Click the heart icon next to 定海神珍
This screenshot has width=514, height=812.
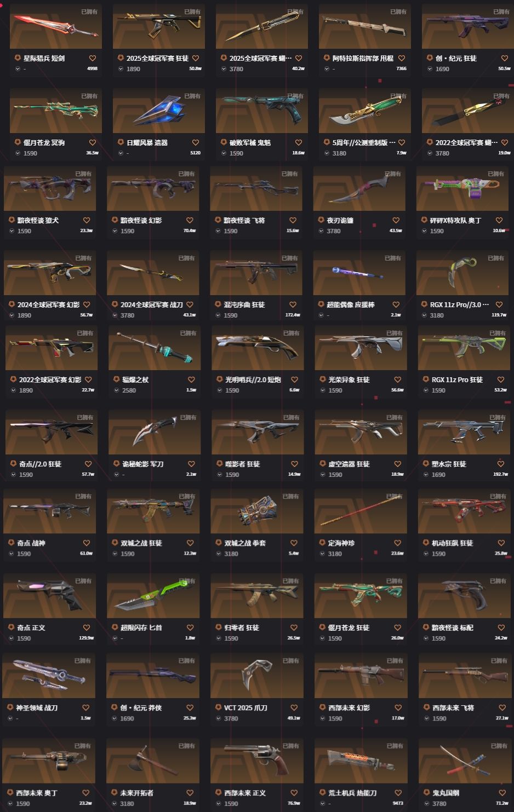[398, 543]
